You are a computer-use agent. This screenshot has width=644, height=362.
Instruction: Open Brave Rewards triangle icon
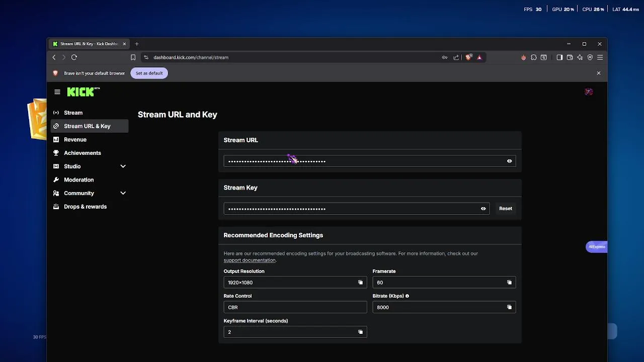click(479, 57)
